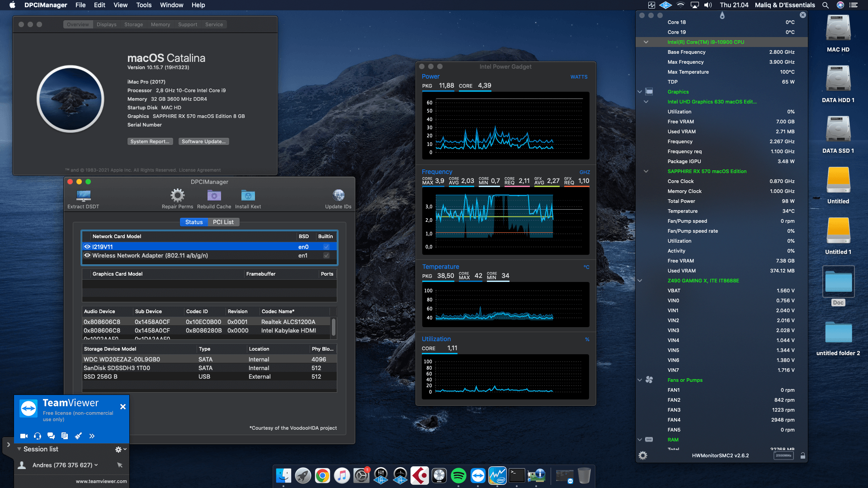Toggle visibility eye for Wireless Network Adapter
868x488 pixels.
(87, 255)
